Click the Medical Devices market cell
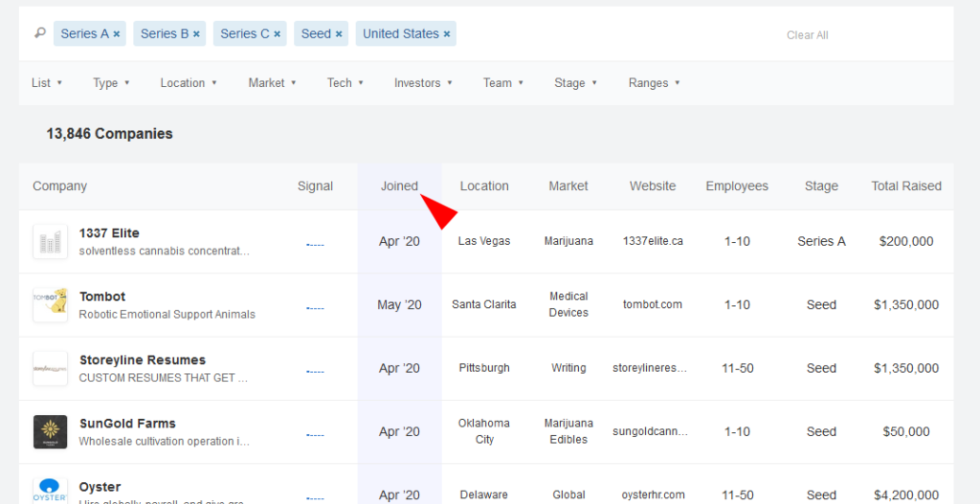This screenshot has height=504, width=980. (568, 305)
